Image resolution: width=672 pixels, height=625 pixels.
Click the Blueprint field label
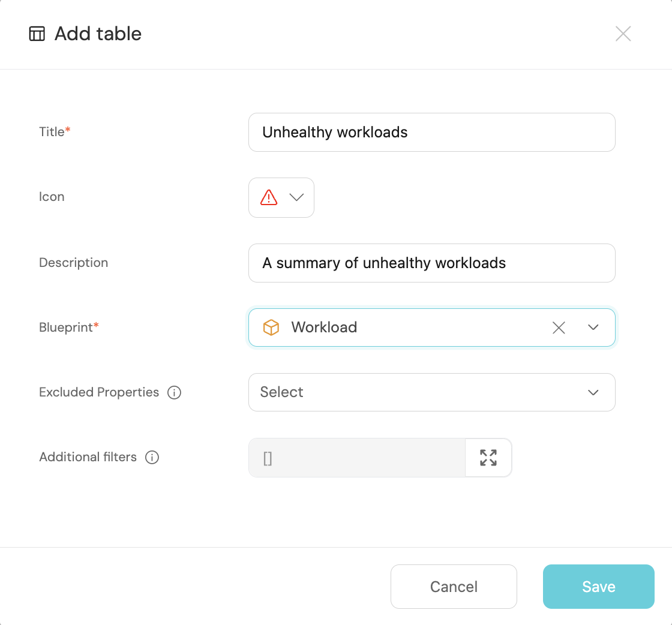point(66,327)
